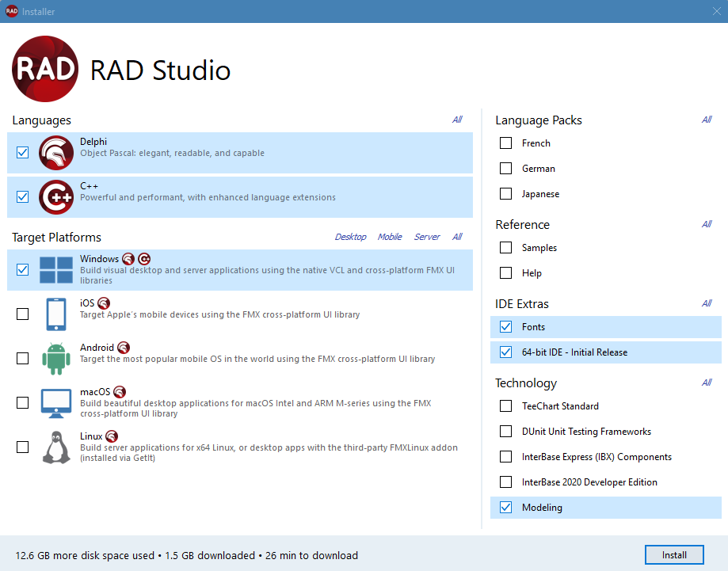Click the C++ language logo icon
This screenshot has width=728, height=571.
56,197
